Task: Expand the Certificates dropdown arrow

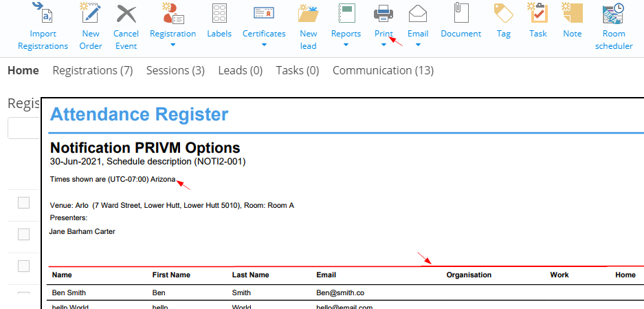Action: pyautogui.click(x=264, y=45)
